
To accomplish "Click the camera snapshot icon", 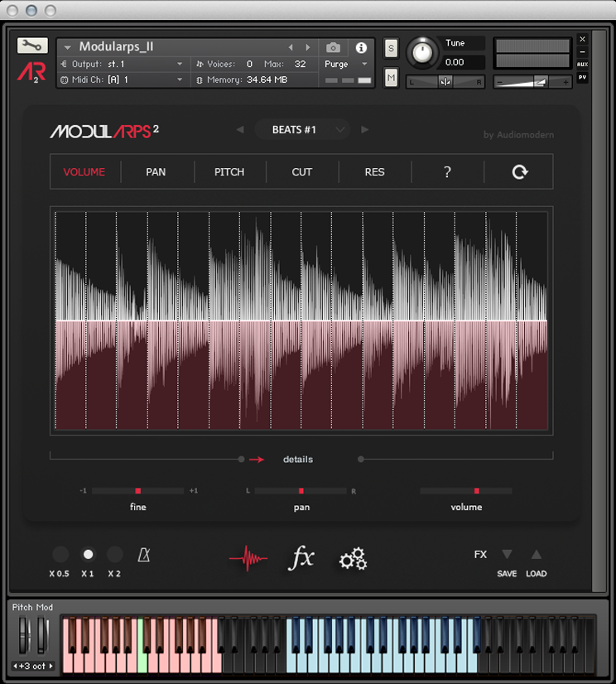I will click(334, 47).
